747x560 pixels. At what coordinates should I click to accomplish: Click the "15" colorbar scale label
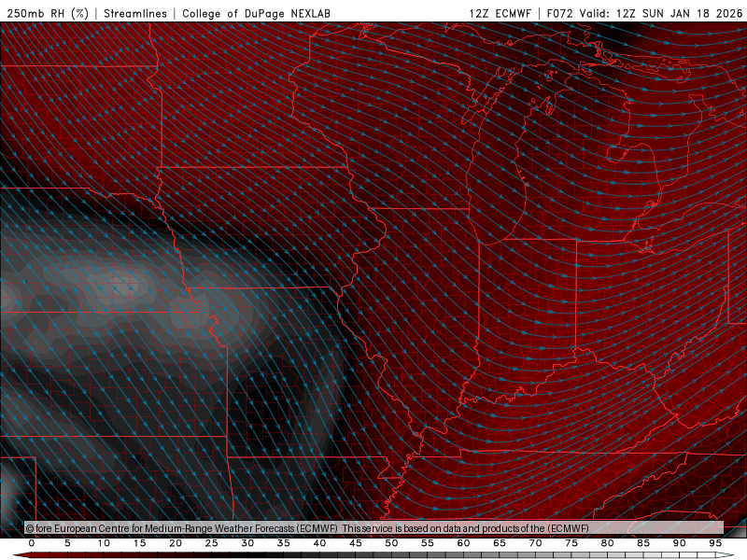139,543
